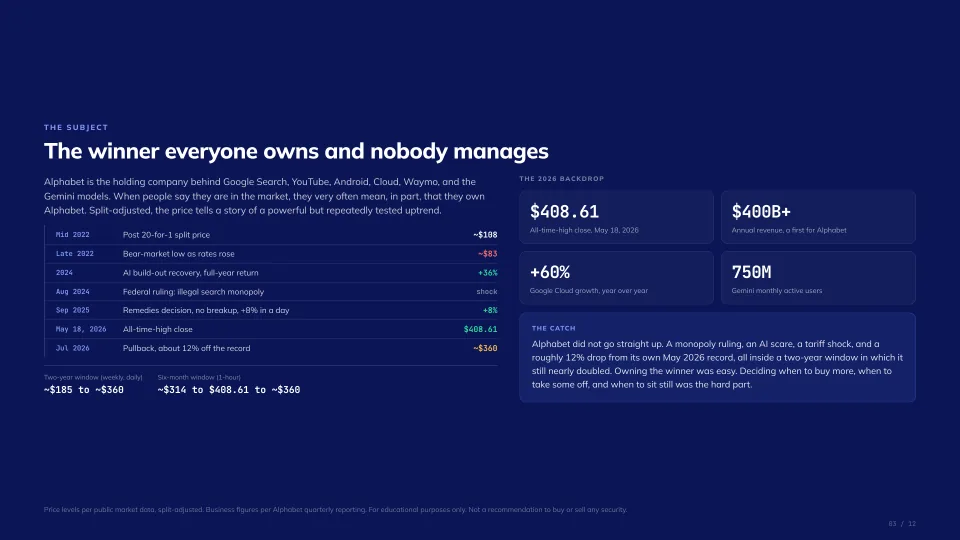Click the '~$108' price value
This screenshot has height=540, width=960.
click(485, 234)
